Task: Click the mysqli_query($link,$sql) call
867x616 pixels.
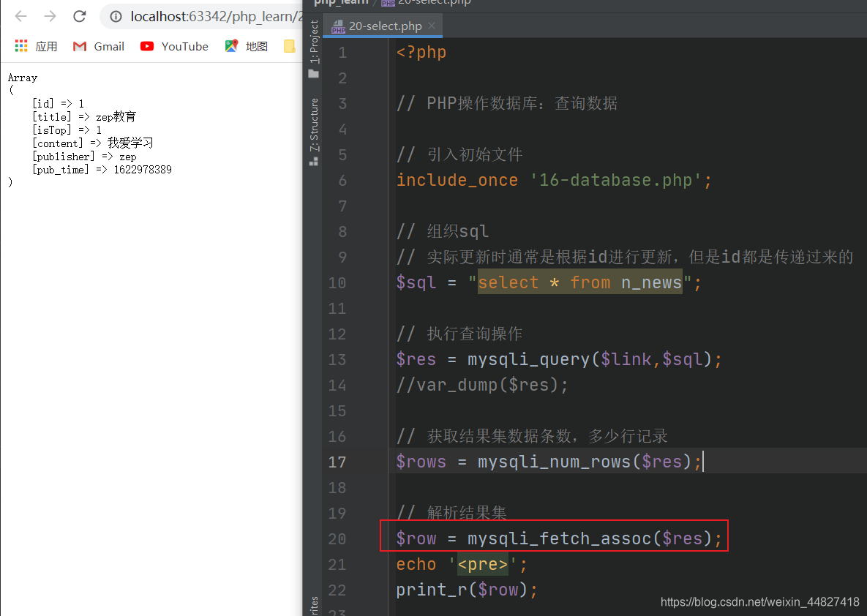Action: (590, 359)
